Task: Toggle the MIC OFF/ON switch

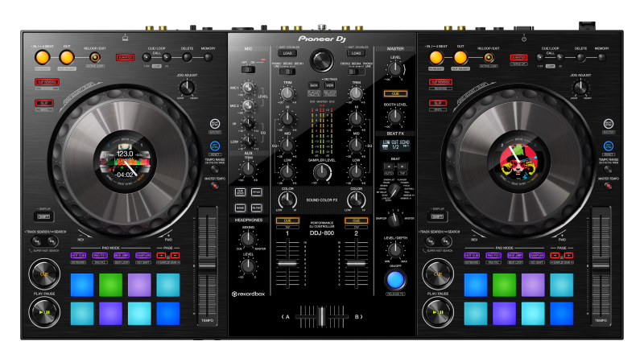Action: click(x=249, y=69)
